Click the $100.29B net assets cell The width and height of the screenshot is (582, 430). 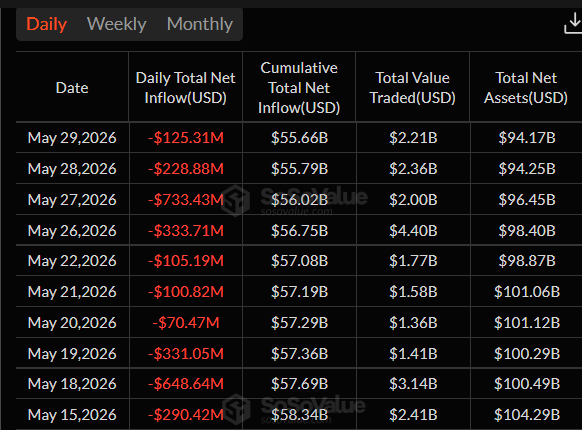pyautogui.click(x=527, y=354)
